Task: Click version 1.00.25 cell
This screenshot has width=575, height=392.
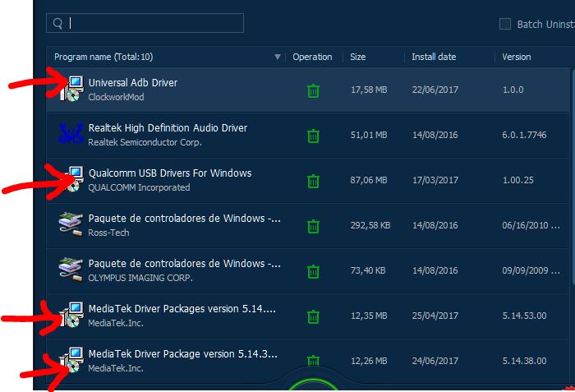Action: point(517,180)
